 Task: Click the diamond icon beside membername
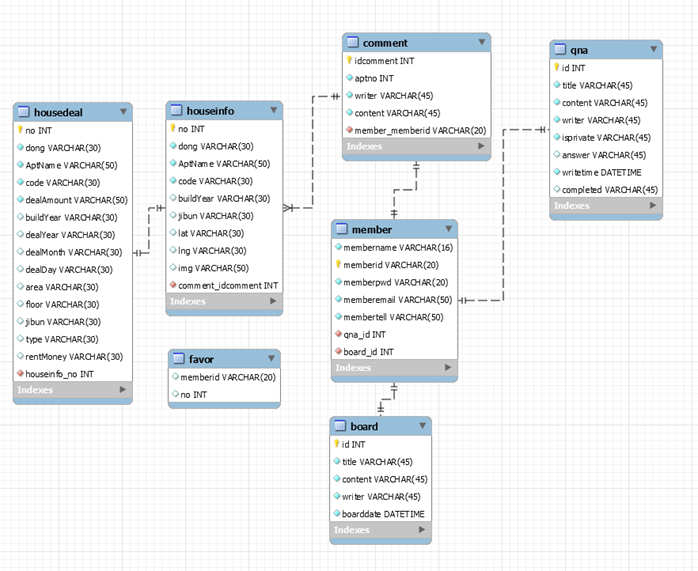[x=338, y=246]
